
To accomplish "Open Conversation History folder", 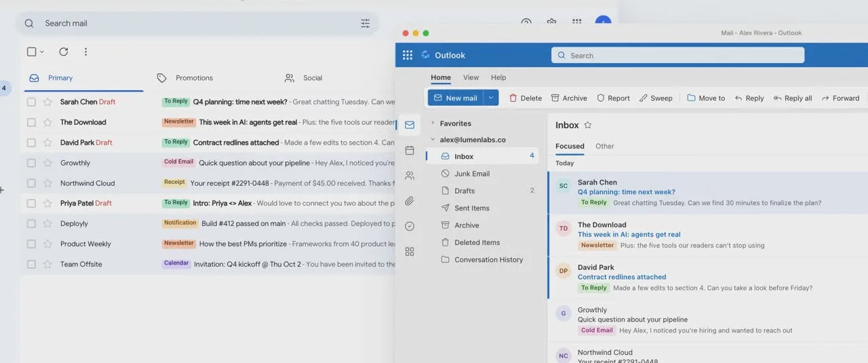I will [x=482, y=260].
